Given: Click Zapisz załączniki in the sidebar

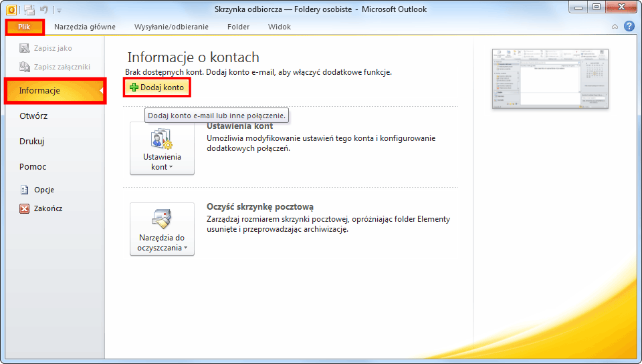Looking at the screenshot, I should point(55,67).
